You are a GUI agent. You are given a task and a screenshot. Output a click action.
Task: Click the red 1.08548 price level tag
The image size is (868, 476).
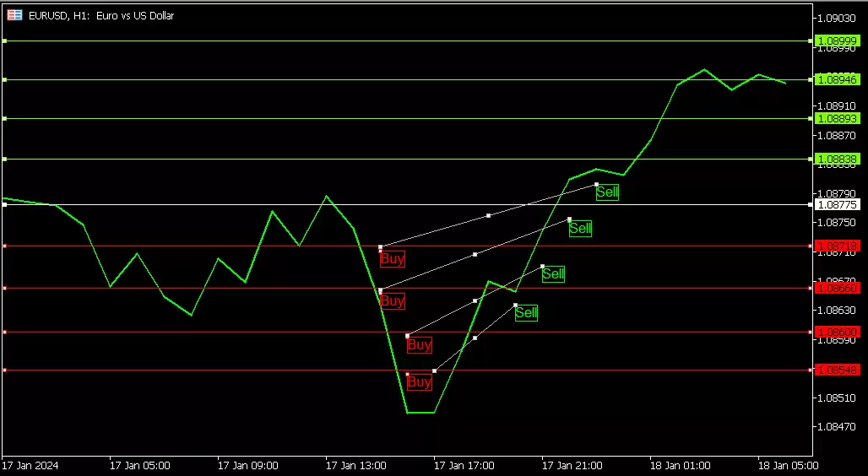tap(838, 370)
